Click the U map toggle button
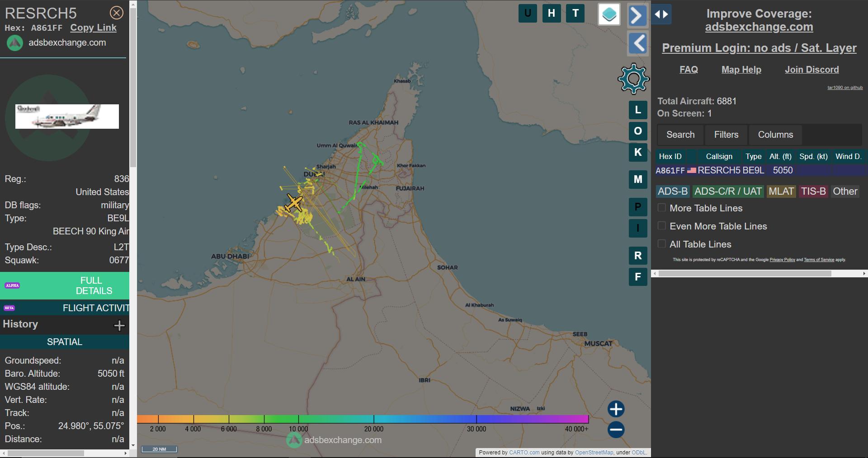The image size is (868, 458). [528, 13]
